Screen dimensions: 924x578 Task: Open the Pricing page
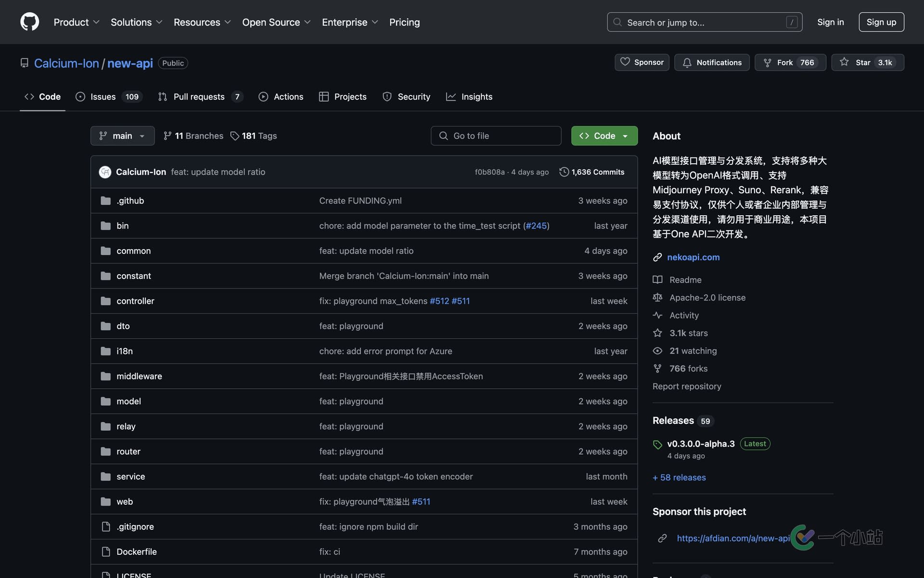tap(404, 22)
